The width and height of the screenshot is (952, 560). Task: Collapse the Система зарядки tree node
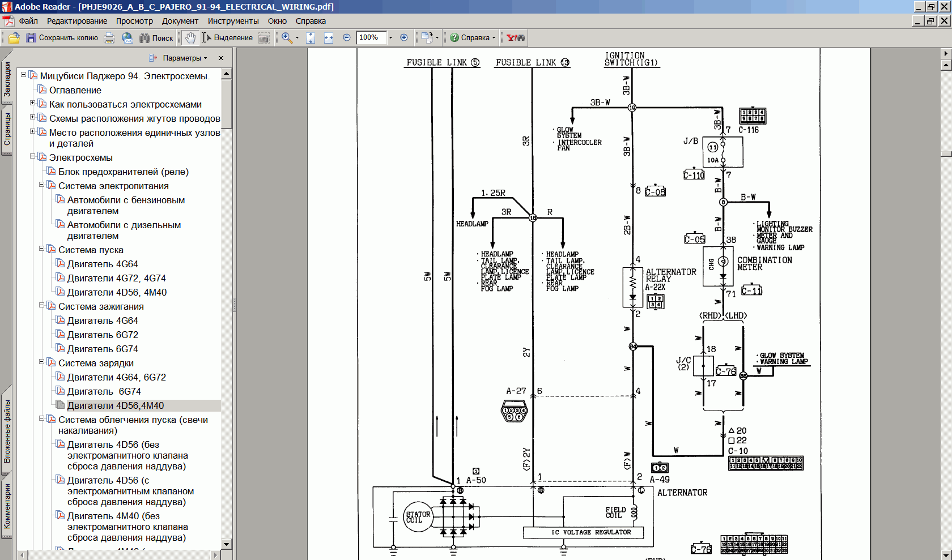tap(41, 362)
